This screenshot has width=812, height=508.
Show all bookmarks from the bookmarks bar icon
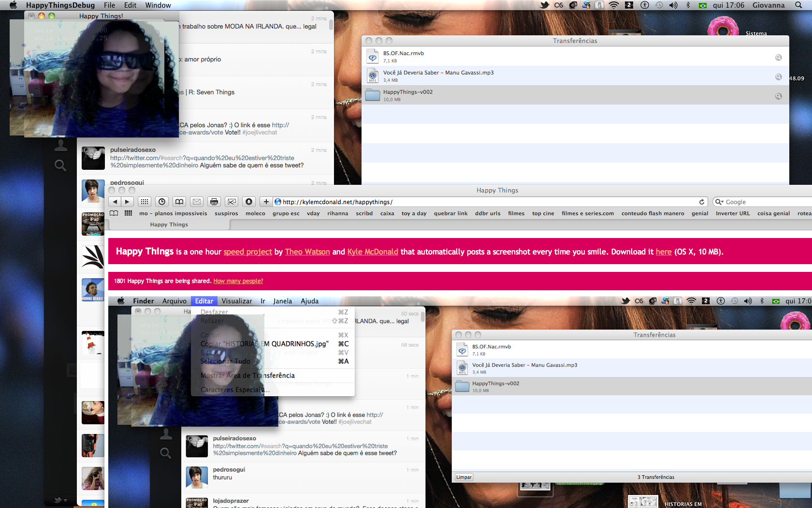coord(114,213)
